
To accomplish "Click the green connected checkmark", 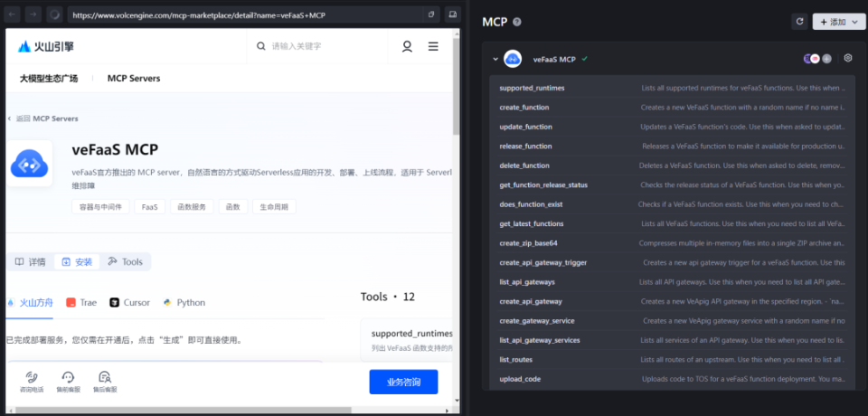I will pyautogui.click(x=585, y=58).
